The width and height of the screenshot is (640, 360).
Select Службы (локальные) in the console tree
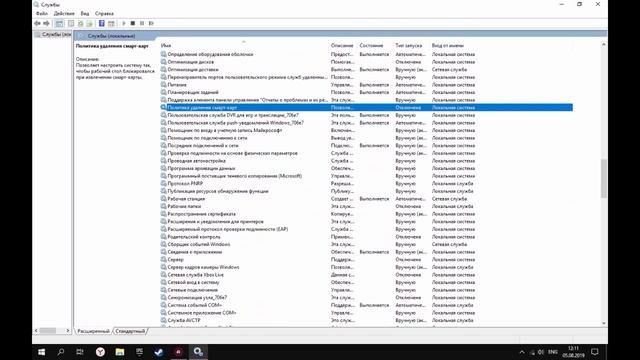53,35
